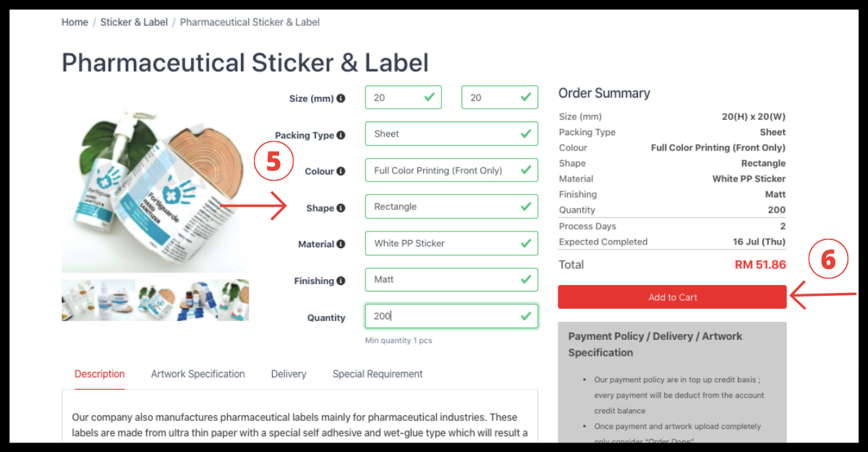Click the Colour info icon
The width and height of the screenshot is (868, 452).
pos(341,171)
